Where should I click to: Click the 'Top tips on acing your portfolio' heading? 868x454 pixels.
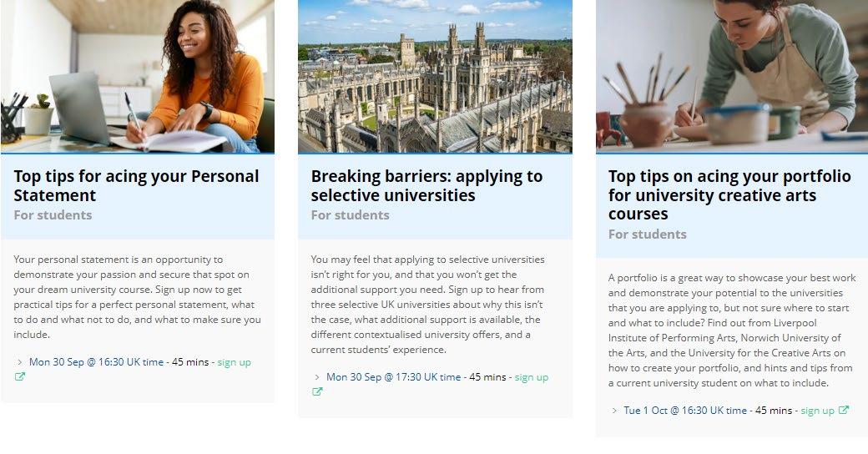pos(729,194)
